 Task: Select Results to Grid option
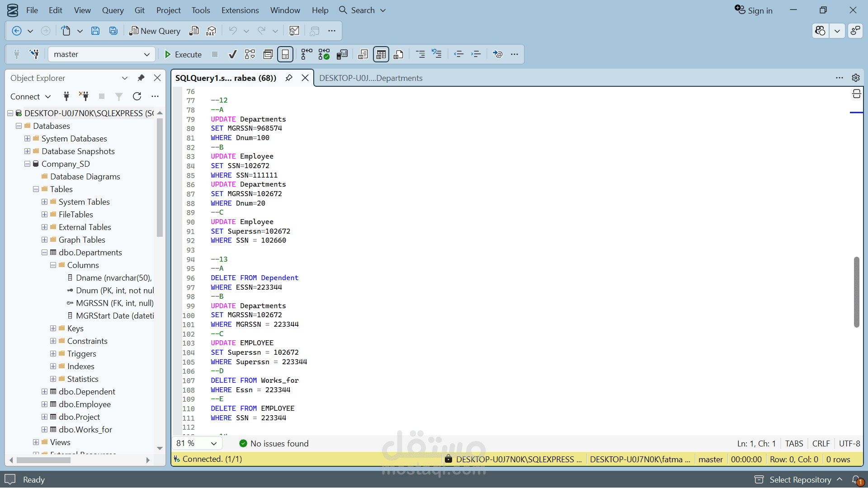tap(381, 54)
